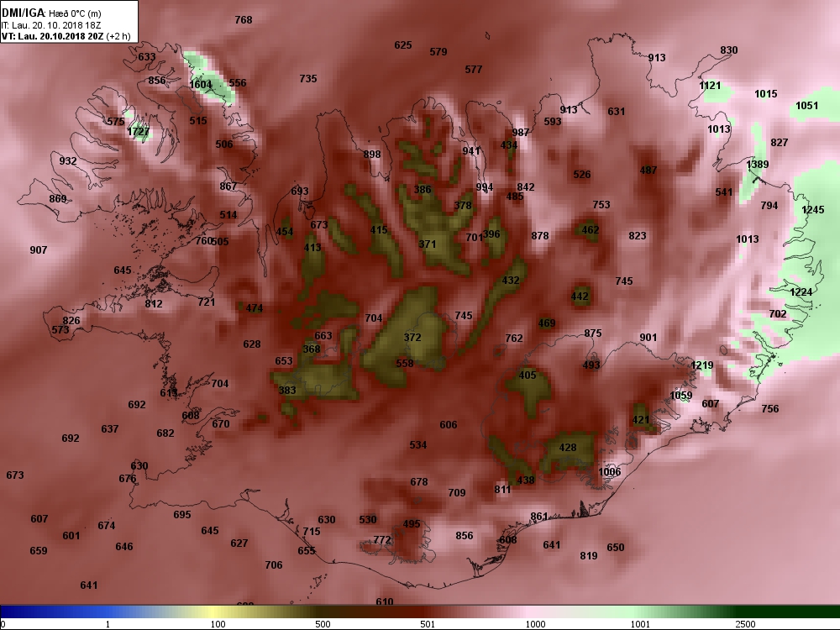840x630 pixels.
Task: Click the 442 map value
Action: [580, 297]
